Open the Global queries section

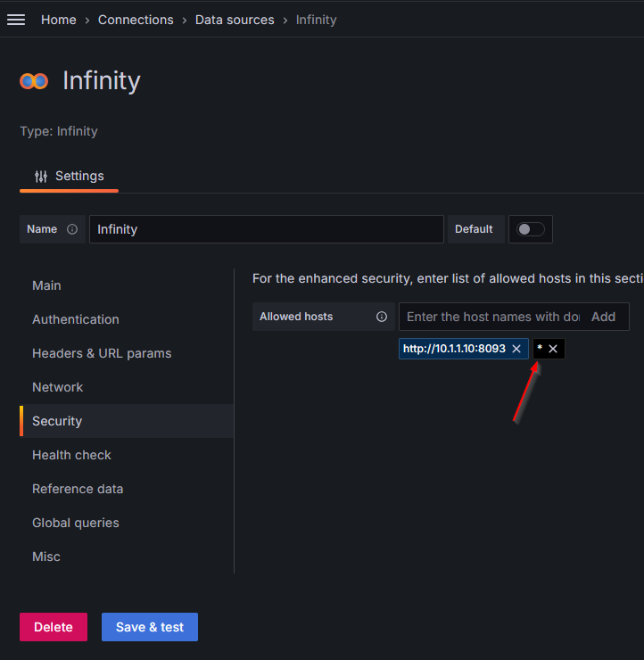(x=76, y=523)
